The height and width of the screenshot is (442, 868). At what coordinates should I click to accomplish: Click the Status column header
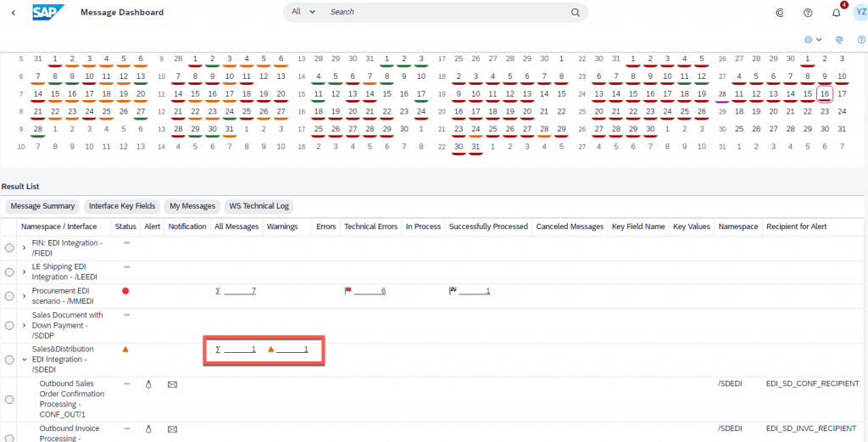click(x=125, y=227)
